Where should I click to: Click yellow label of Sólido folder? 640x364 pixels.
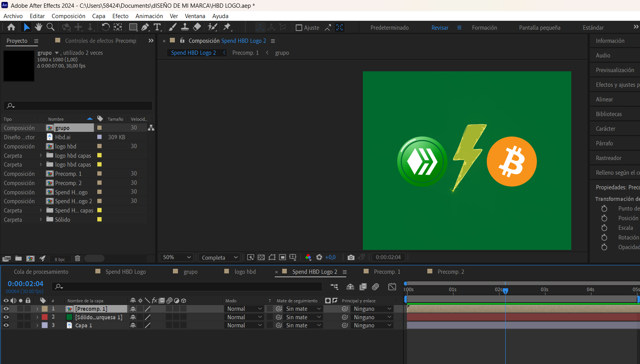[99, 219]
